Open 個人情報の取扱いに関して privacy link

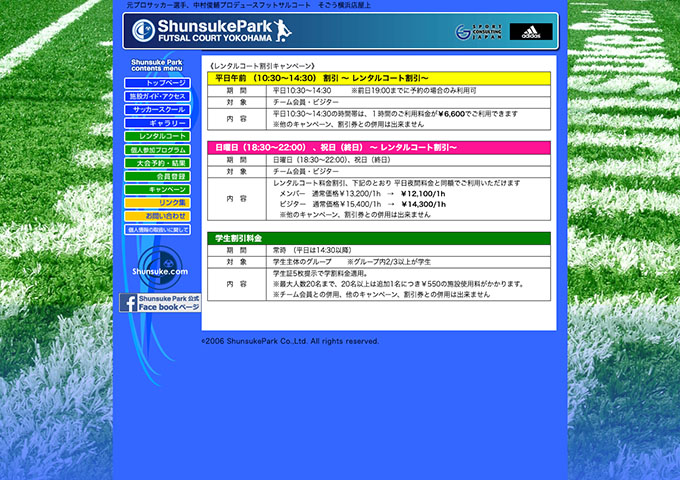(x=157, y=229)
